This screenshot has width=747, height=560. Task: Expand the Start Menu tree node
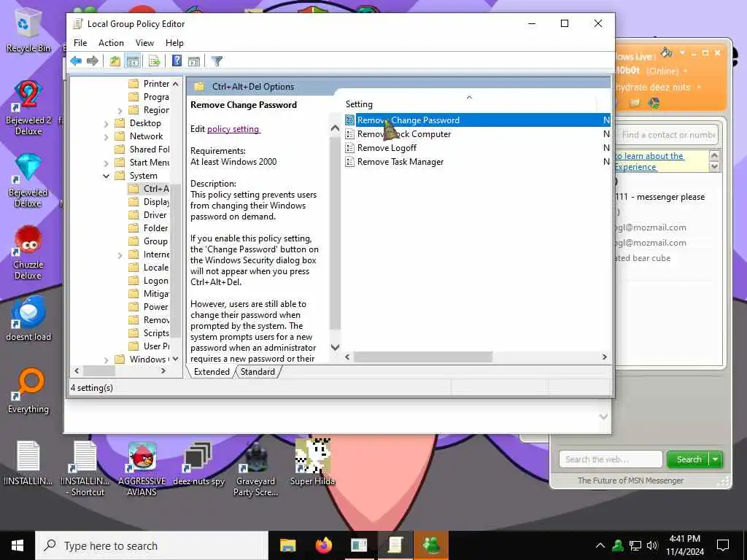coord(107,163)
